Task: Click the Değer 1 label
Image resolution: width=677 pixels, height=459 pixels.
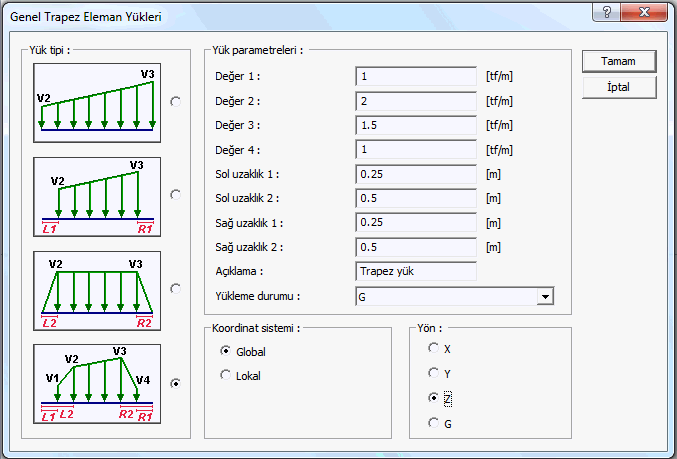Action: [237, 76]
